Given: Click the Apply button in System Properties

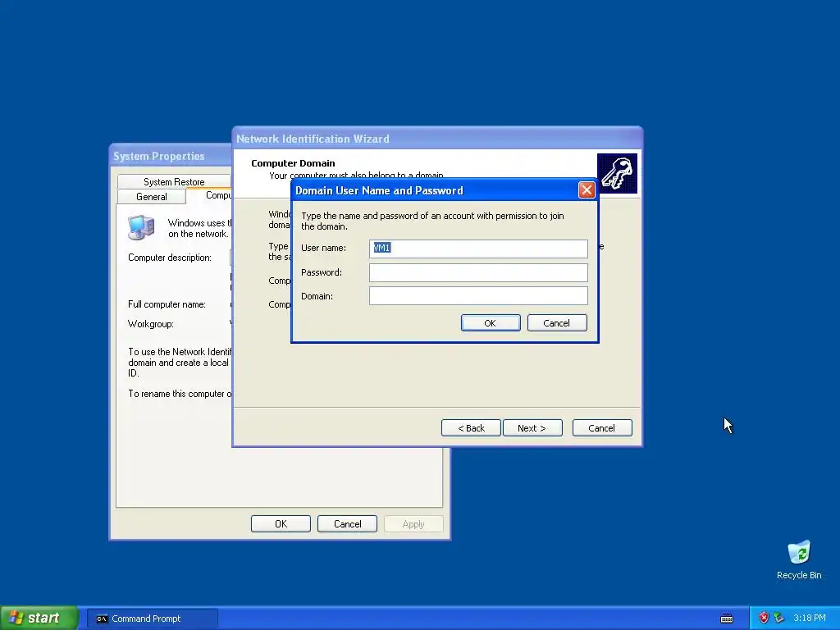Looking at the screenshot, I should (413, 524).
